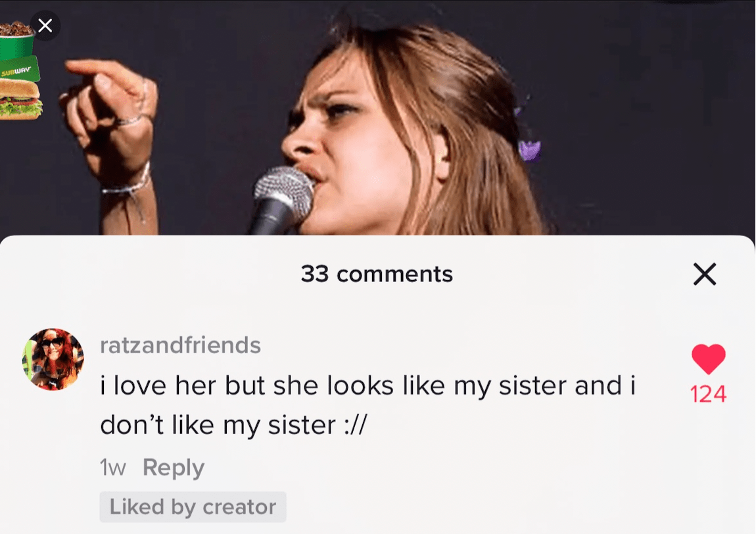Click the "33 comments" header
The width and height of the screenshot is (756, 534).
pos(377,274)
